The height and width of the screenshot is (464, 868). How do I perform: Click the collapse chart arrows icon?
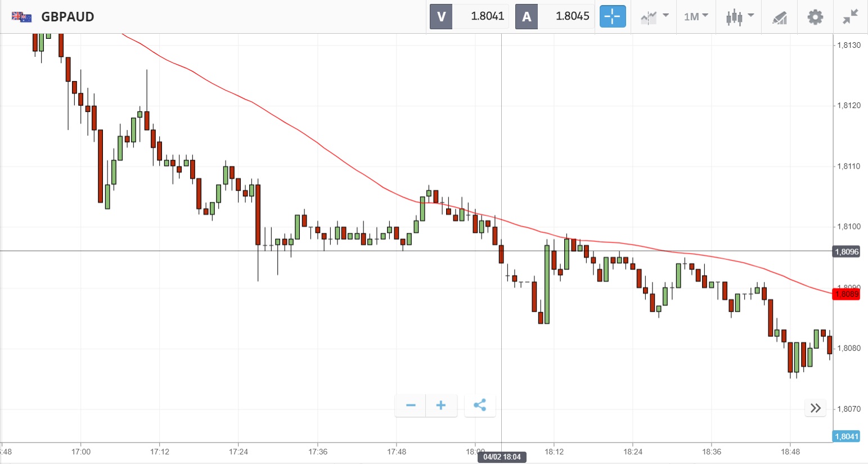tap(850, 17)
